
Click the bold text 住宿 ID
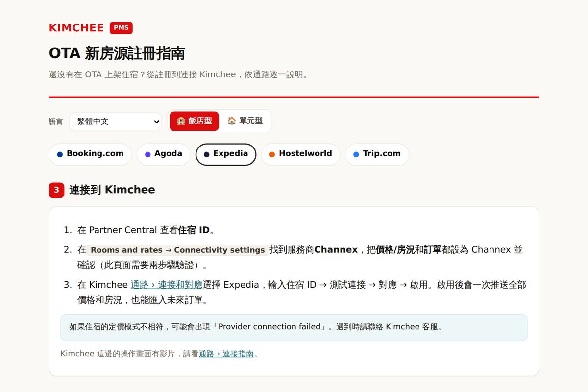(194, 230)
